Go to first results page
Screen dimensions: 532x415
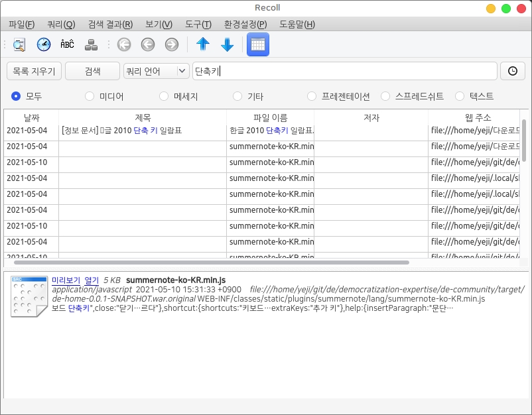coord(123,45)
